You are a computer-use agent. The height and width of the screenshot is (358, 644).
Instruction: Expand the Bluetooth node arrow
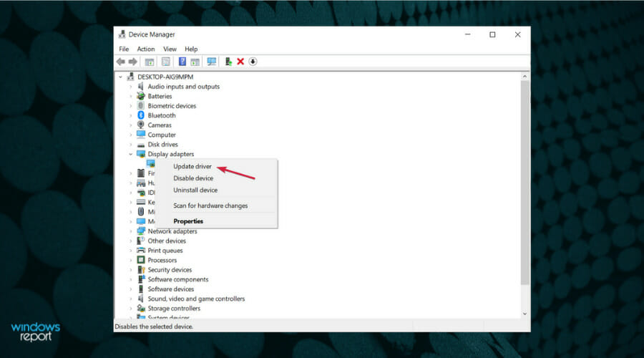[131, 115]
